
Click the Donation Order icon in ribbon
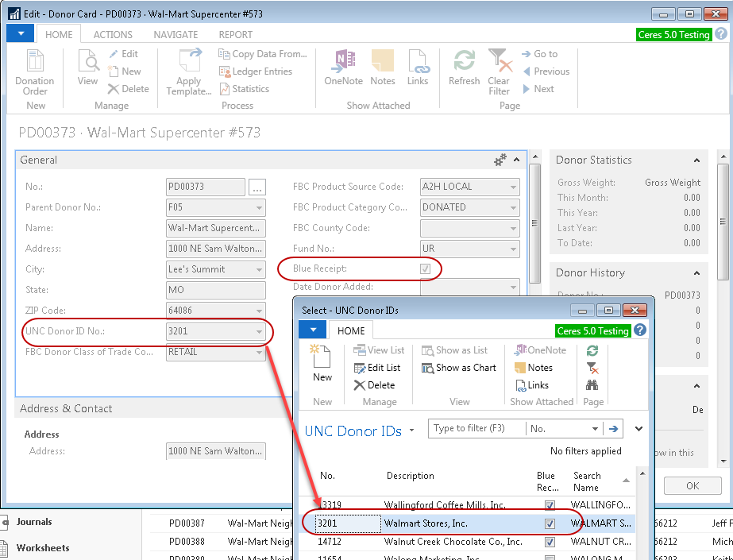coord(35,70)
